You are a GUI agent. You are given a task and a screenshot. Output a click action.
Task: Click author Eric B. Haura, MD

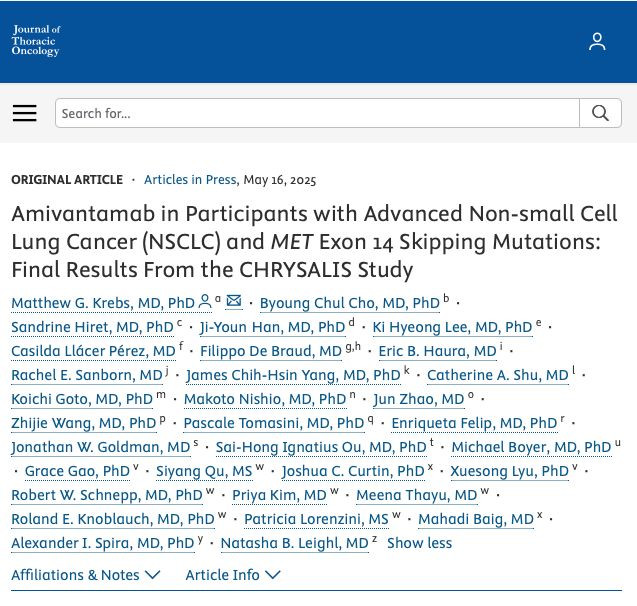click(438, 351)
